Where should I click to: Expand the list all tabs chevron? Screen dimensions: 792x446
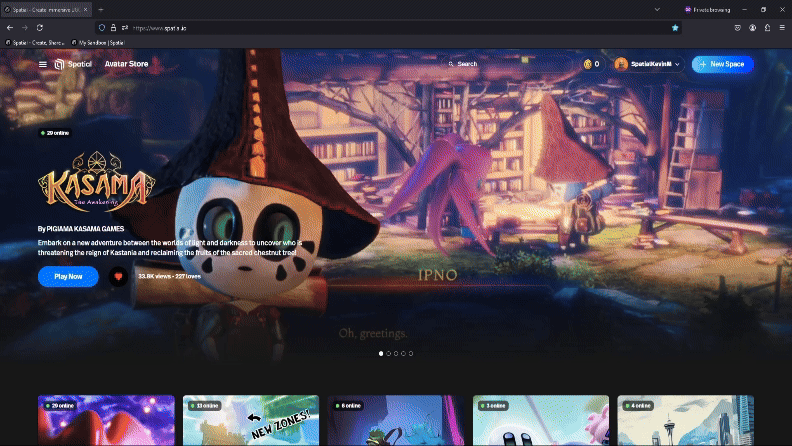657,10
